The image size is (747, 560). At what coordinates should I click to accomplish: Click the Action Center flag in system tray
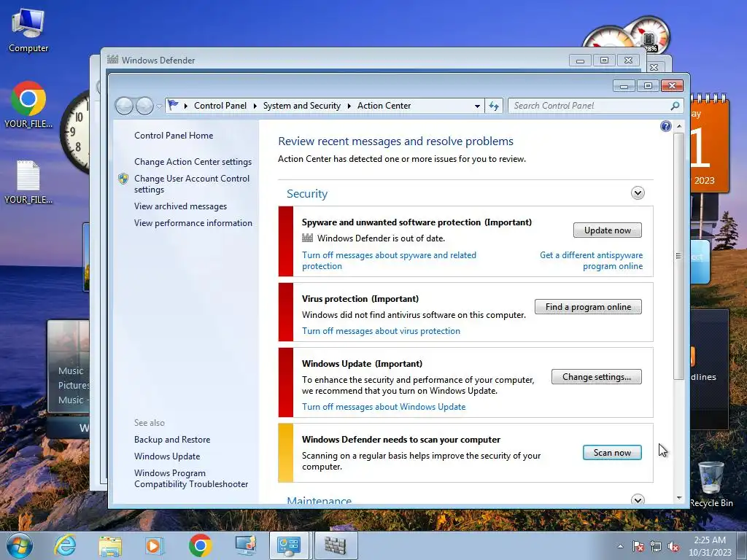[x=638, y=547]
